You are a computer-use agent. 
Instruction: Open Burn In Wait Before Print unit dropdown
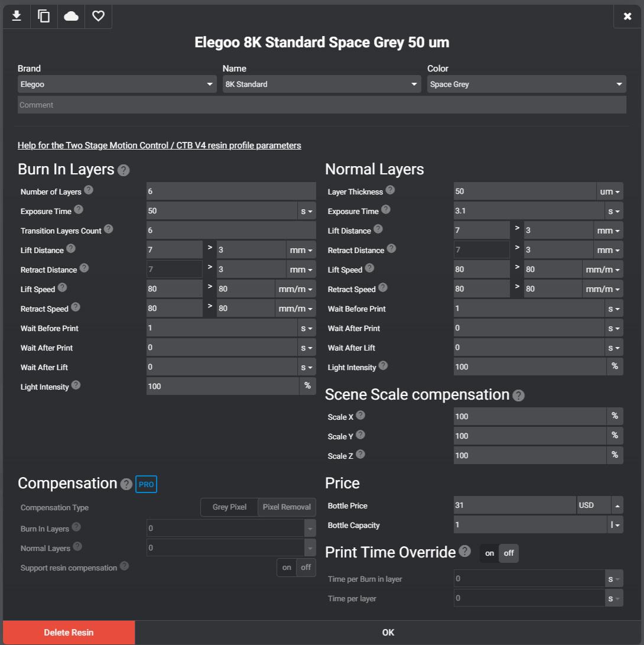(307, 328)
